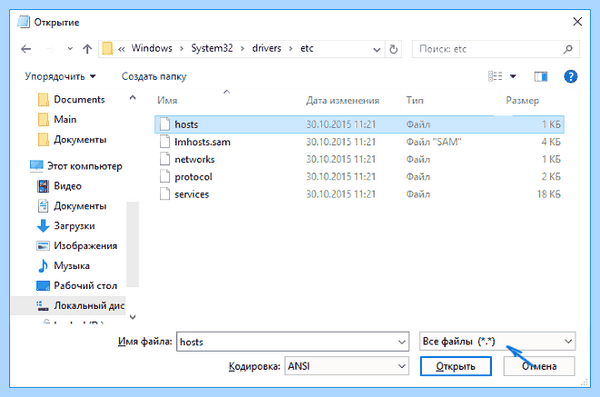600x397 pixels.
Task: Select Этот компьютер in navigation pane
Action: pos(76,166)
